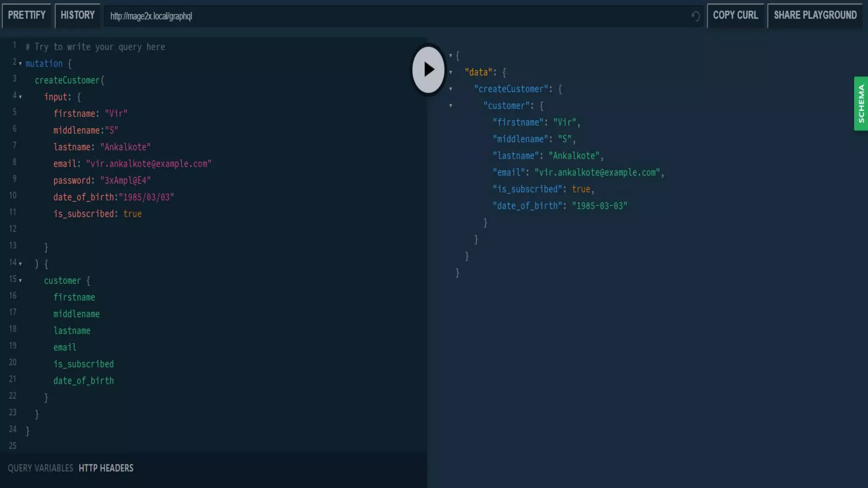This screenshot has width=868, height=488.
Task: Click lastname field on line 18
Action: pos(72,331)
